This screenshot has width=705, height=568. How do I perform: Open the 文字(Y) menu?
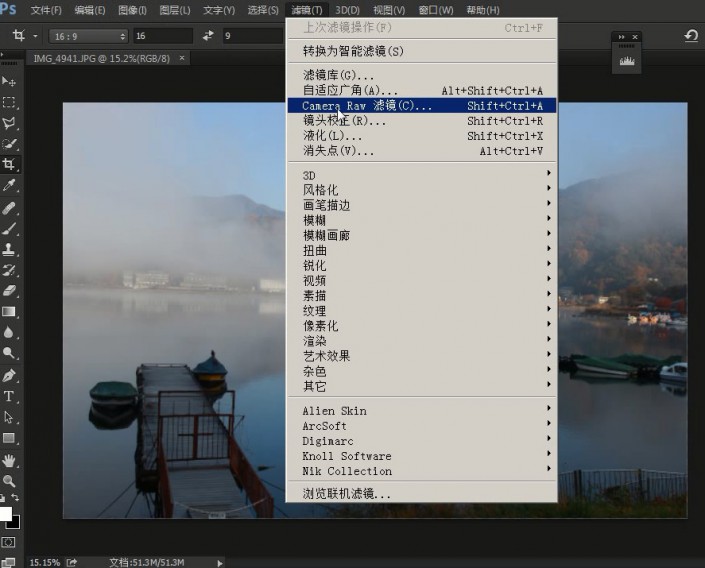(x=219, y=10)
